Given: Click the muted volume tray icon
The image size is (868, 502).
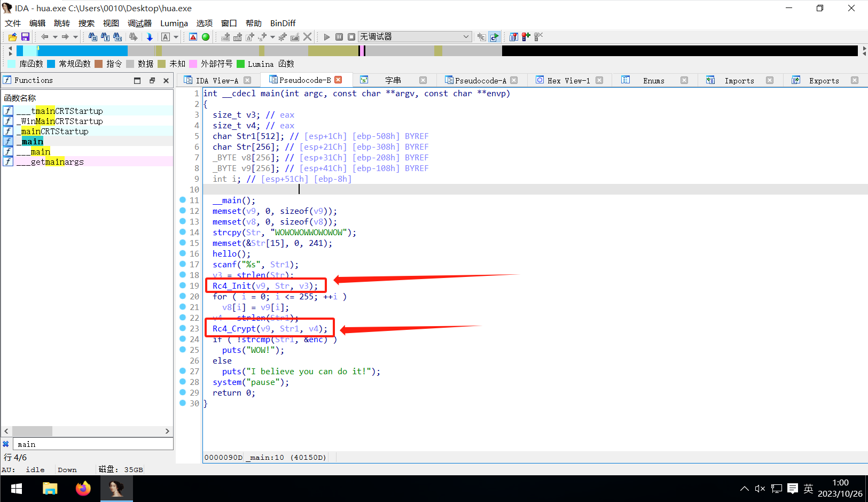Looking at the screenshot, I should click(760, 489).
